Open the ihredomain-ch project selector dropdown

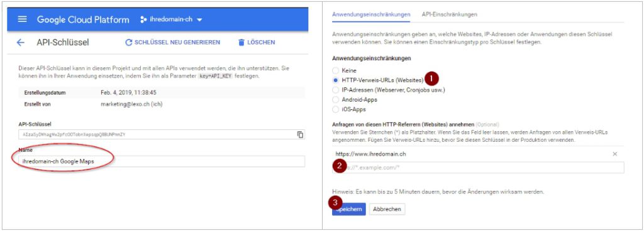(171, 19)
